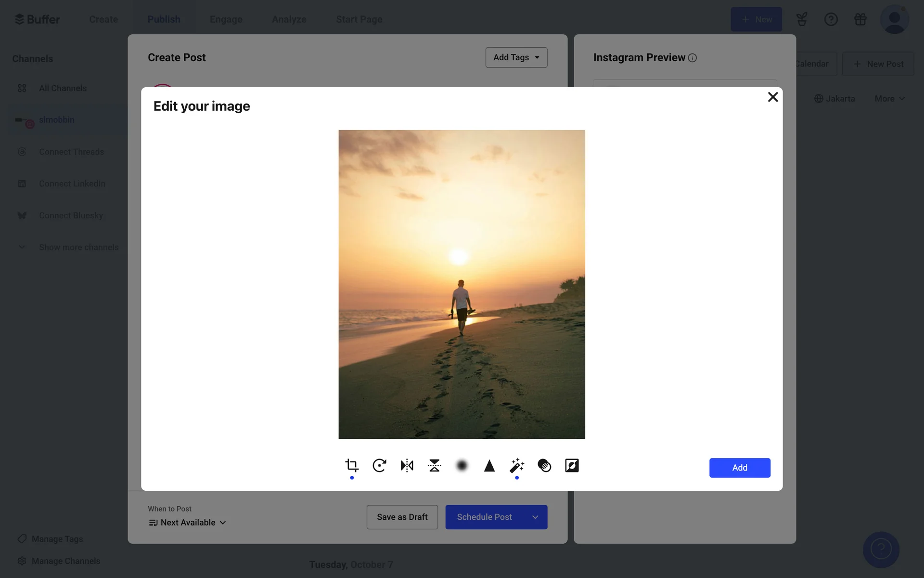Flip the image vertically
The image size is (924, 578).
pos(434,465)
